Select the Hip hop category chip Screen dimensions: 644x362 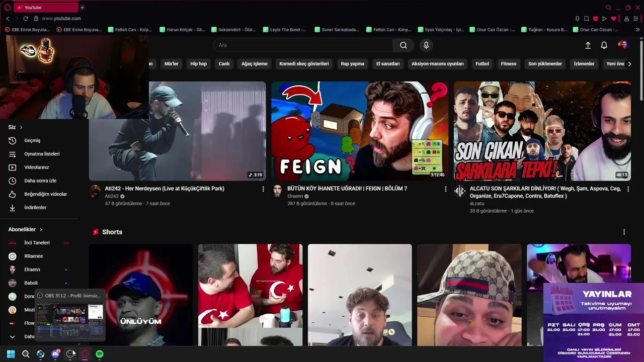click(199, 64)
